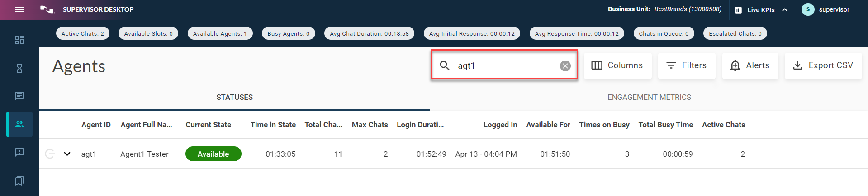Click the bookmarks icon in sidebar
Screen dimensions: 868x196
point(19,181)
